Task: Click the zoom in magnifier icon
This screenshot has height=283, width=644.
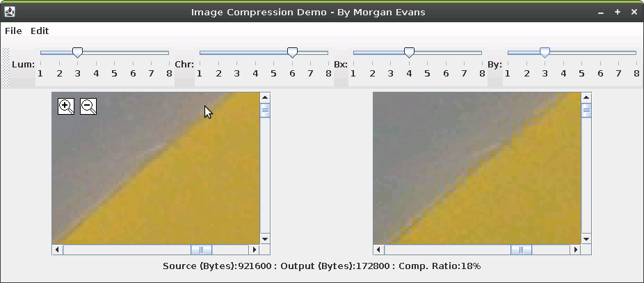Action: (66, 106)
